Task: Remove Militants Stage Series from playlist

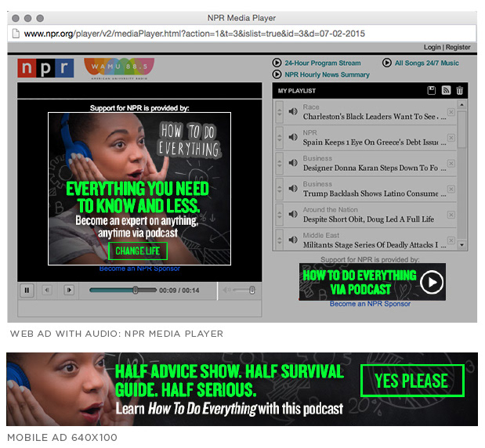Action: [451, 240]
